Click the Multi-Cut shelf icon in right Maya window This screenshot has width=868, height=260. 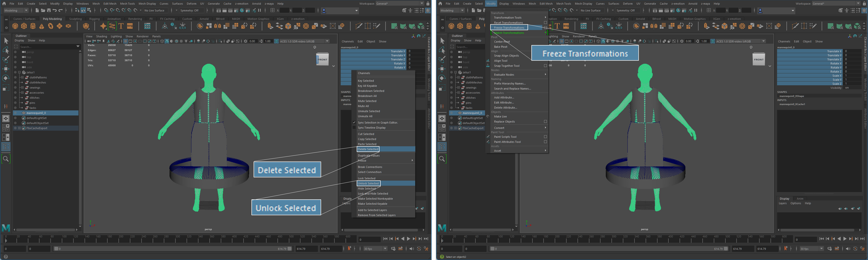click(795, 26)
